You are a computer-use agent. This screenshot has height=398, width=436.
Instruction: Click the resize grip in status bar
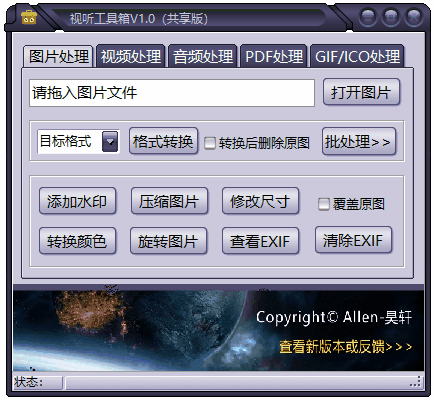(416, 382)
